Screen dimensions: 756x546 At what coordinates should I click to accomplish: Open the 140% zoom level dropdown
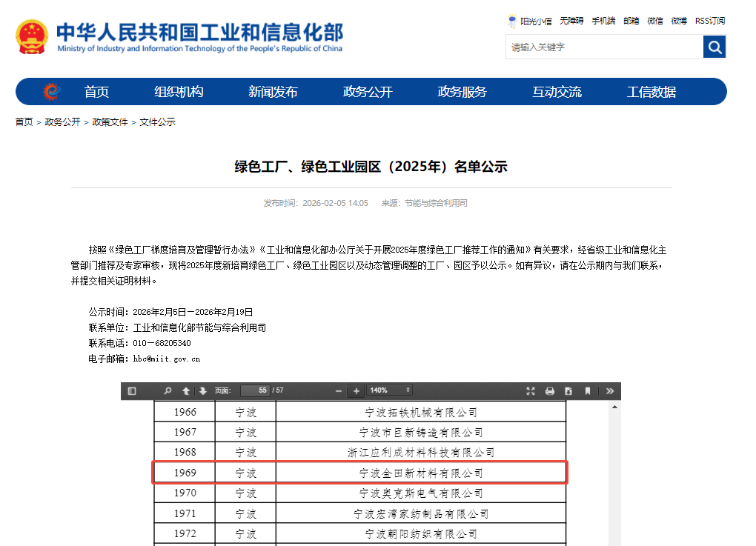[390, 390]
